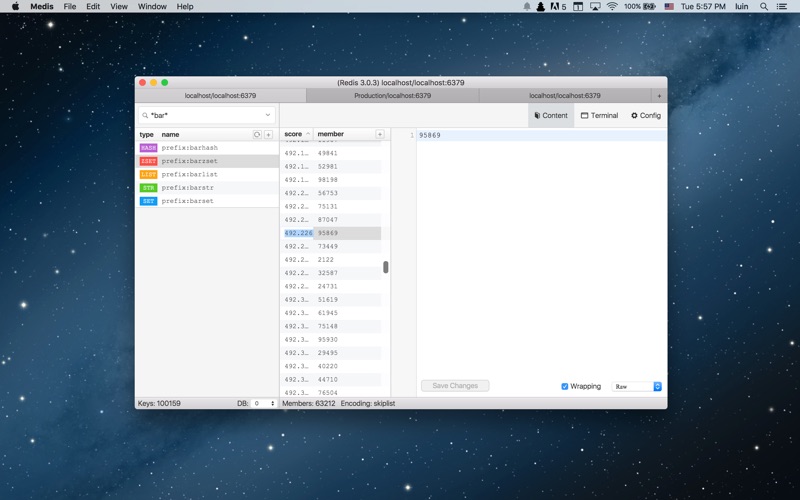This screenshot has width=800, height=500.
Task: Open the Config panel
Action: pyautogui.click(x=646, y=116)
